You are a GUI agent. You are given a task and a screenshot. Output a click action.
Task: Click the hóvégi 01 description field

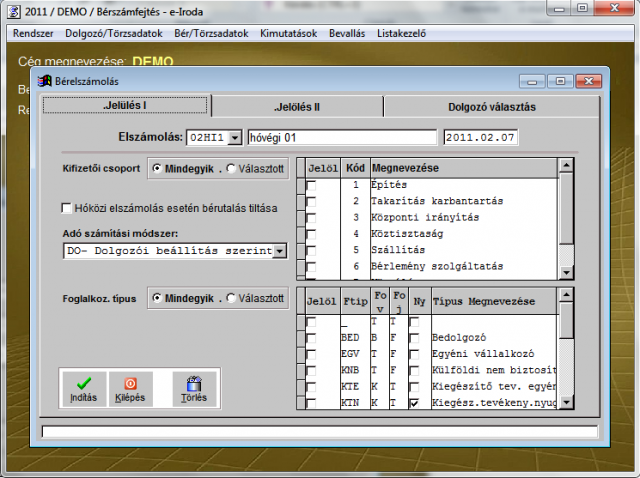[x=342, y=137]
